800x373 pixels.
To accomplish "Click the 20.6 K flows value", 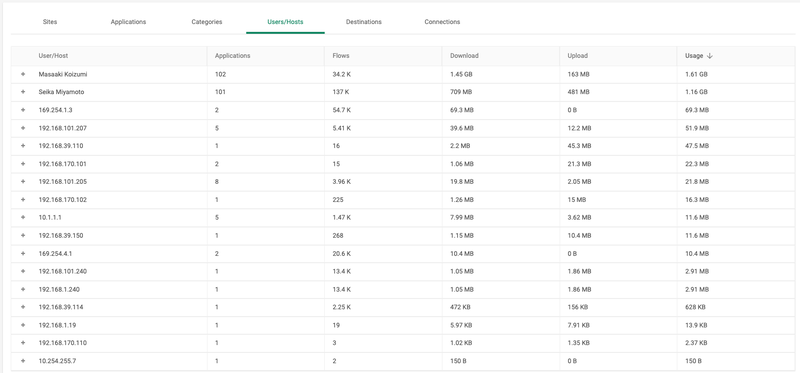I will pos(341,254).
